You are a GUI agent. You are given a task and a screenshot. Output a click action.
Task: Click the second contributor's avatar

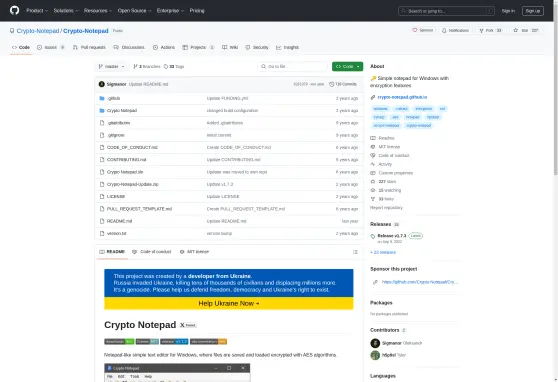(x=375, y=355)
